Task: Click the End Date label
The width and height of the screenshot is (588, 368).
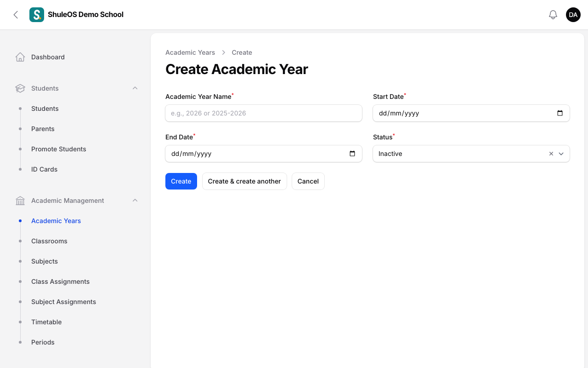Action: coord(179,137)
